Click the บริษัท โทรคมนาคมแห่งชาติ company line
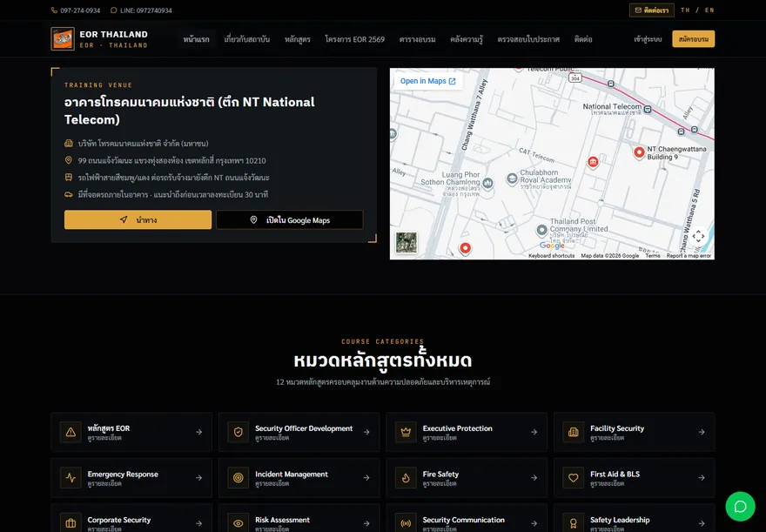Image resolution: width=766 pixels, height=532 pixels. 143,144
